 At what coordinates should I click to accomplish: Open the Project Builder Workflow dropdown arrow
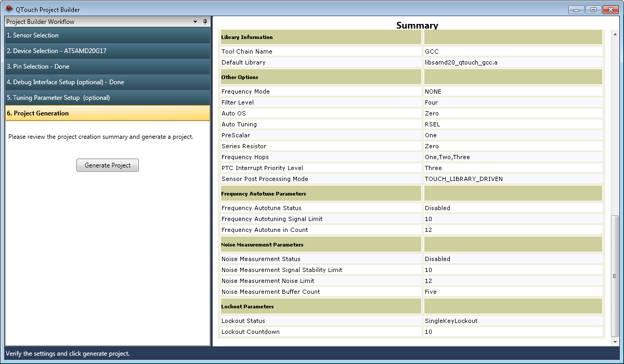196,22
